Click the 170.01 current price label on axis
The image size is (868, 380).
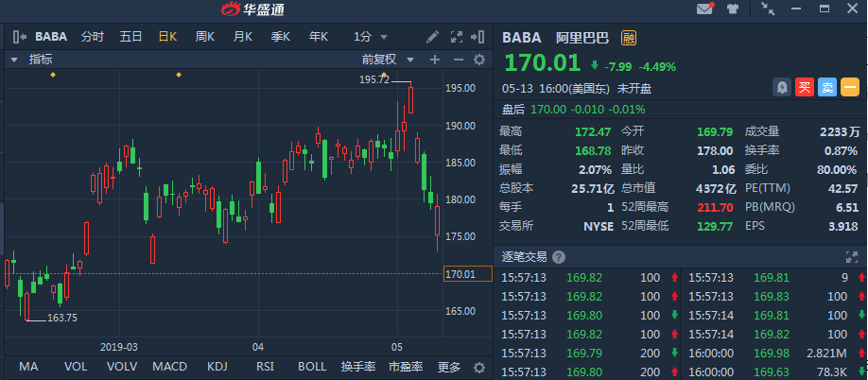coord(467,248)
